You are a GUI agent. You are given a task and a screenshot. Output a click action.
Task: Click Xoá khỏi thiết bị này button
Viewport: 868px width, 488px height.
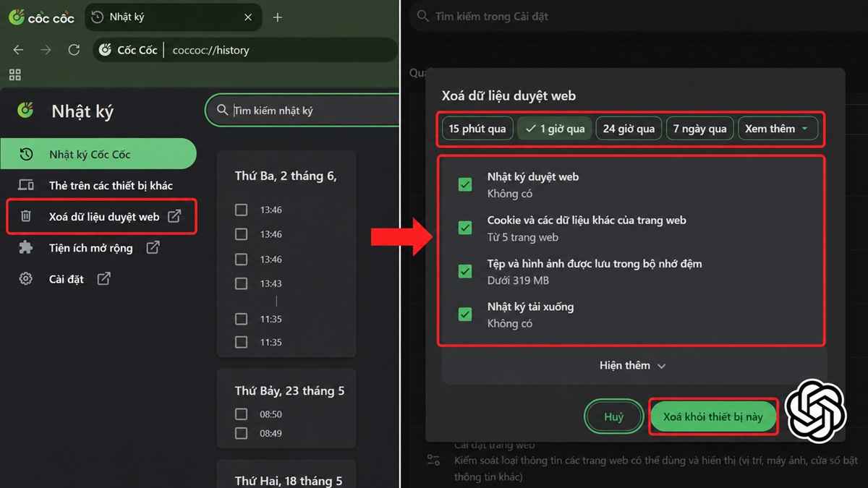713,417
